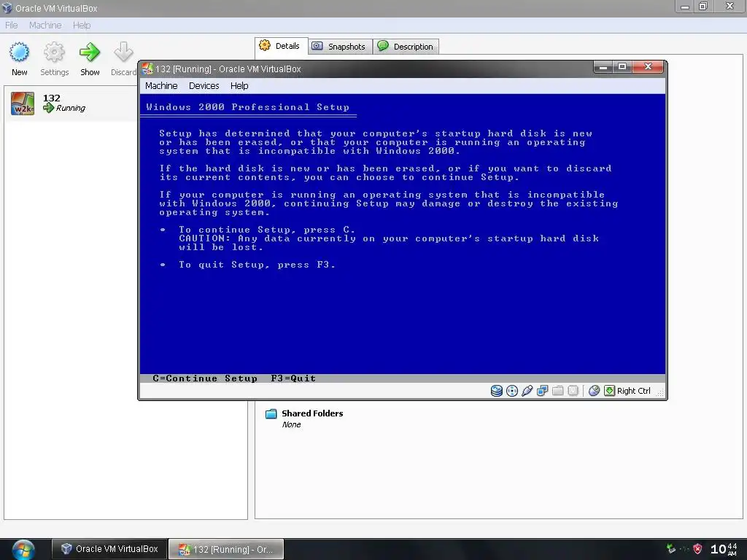The width and height of the screenshot is (747, 560).
Task: Click the taskbar clock showing 10:44 AM
Action: tap(724, 549)
